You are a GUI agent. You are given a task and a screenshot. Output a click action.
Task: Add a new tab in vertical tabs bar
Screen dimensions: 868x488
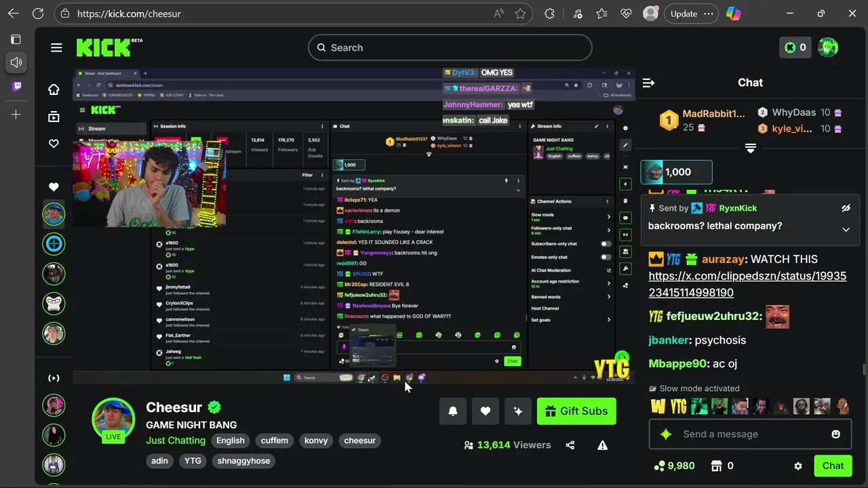coord(16,115)
